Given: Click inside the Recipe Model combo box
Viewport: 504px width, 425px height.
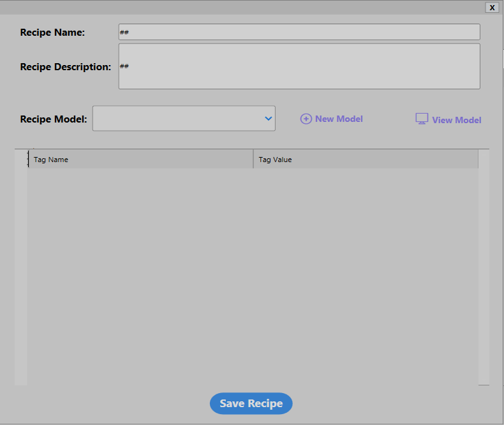Looking at the screenshot, I should point(177,118).
